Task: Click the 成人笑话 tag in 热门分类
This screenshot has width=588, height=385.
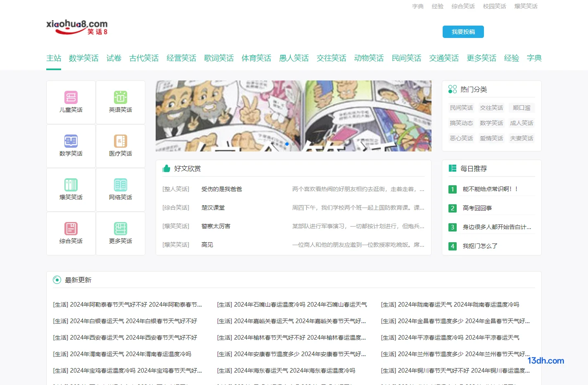Action: coord(522,123)
